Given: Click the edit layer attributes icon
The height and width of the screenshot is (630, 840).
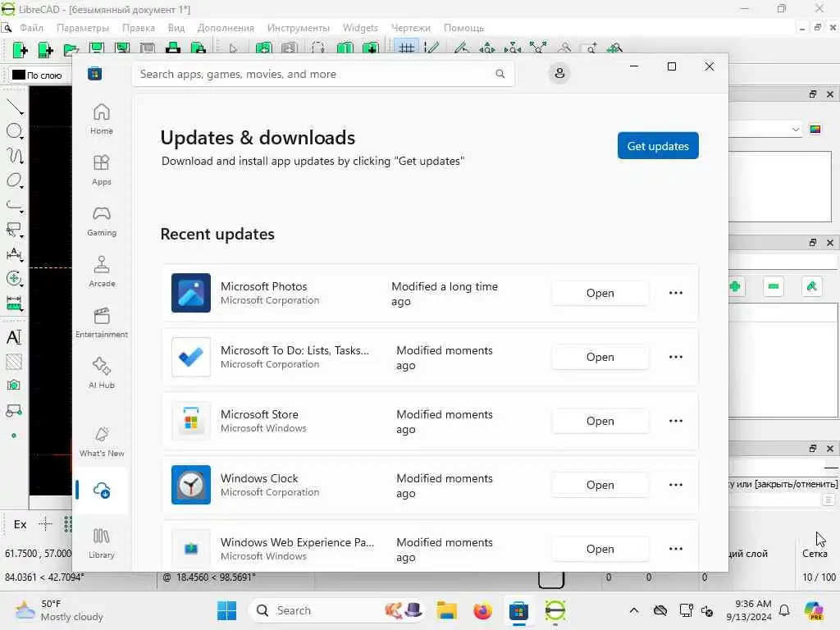Looking at the screenshot, I should pyautogui.click(x=812, y=286).
